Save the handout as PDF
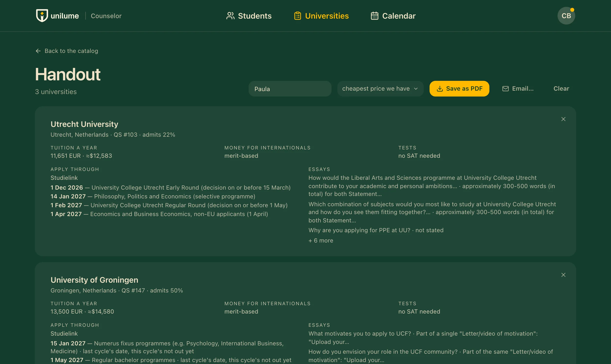Image resolution: width=611 pixels, height=364 pixels. 459,88
